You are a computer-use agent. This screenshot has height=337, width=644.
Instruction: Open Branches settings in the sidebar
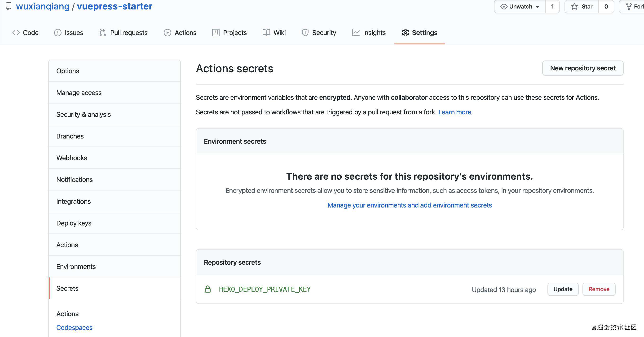click(x=115, y=136)
